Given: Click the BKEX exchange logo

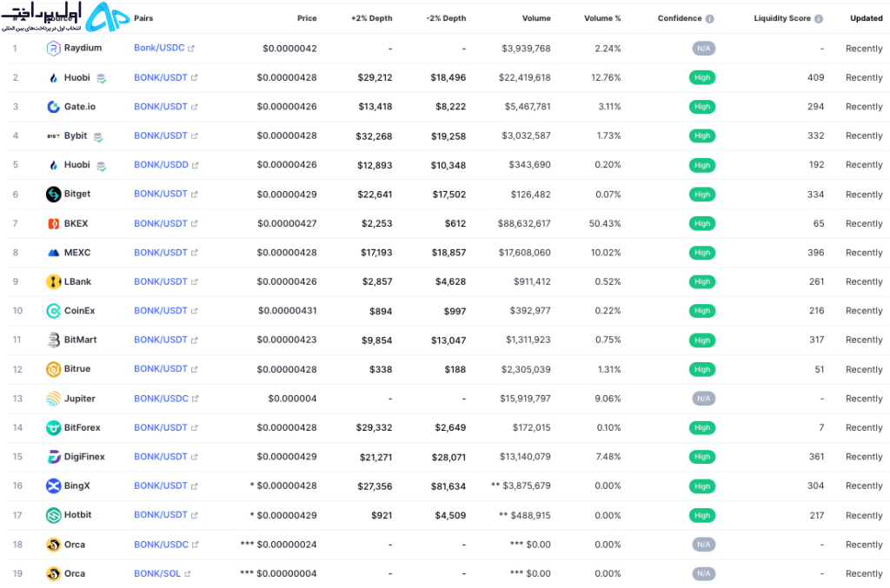Looking at the screenshot, I should tap(53, 223).
